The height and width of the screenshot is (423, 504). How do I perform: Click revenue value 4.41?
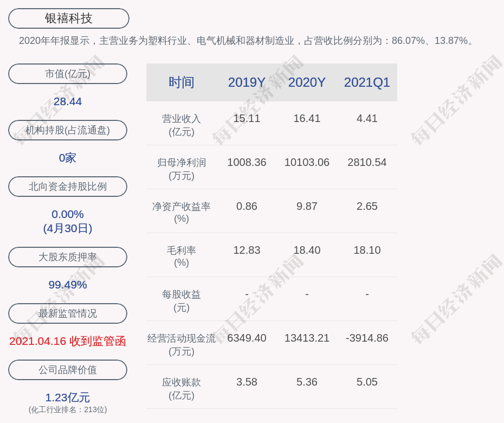[367, 118]
